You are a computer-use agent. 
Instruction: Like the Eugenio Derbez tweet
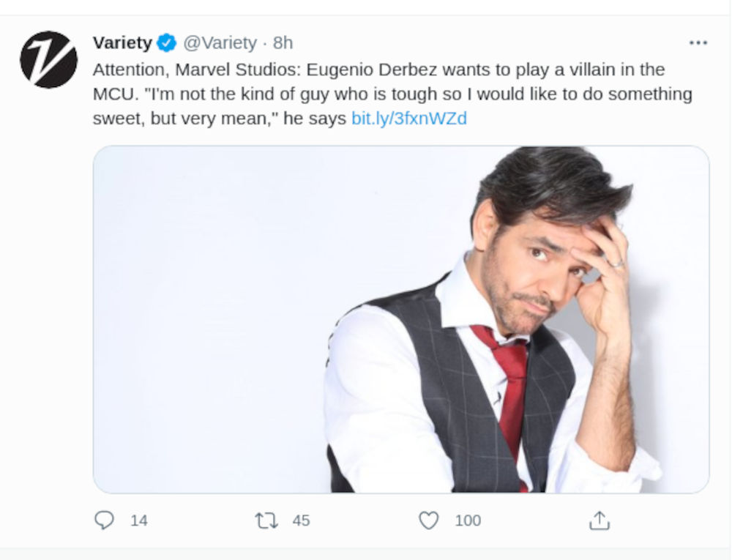click(x=428, y=520)
